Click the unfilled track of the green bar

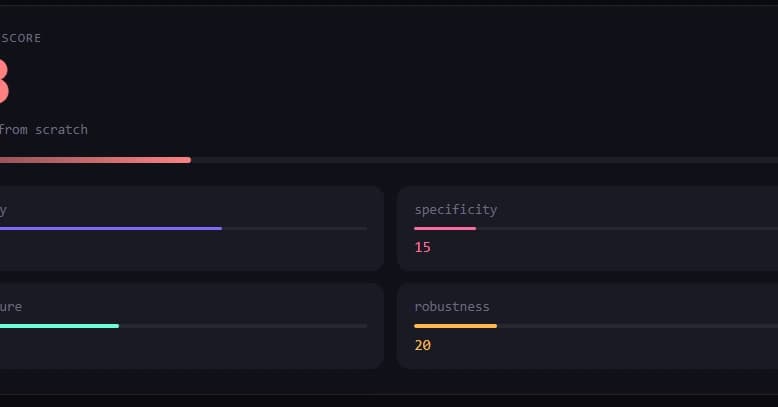(x=242, y=326)
